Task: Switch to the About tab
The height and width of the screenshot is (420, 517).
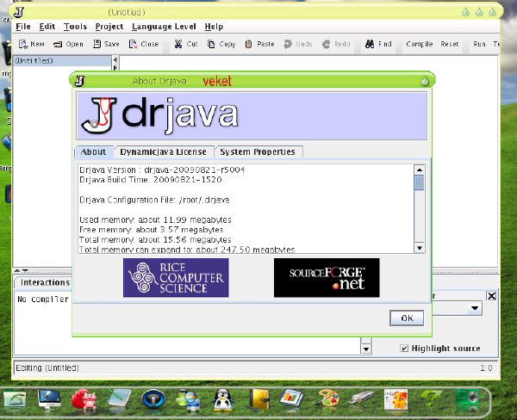Action: [94, 151]
